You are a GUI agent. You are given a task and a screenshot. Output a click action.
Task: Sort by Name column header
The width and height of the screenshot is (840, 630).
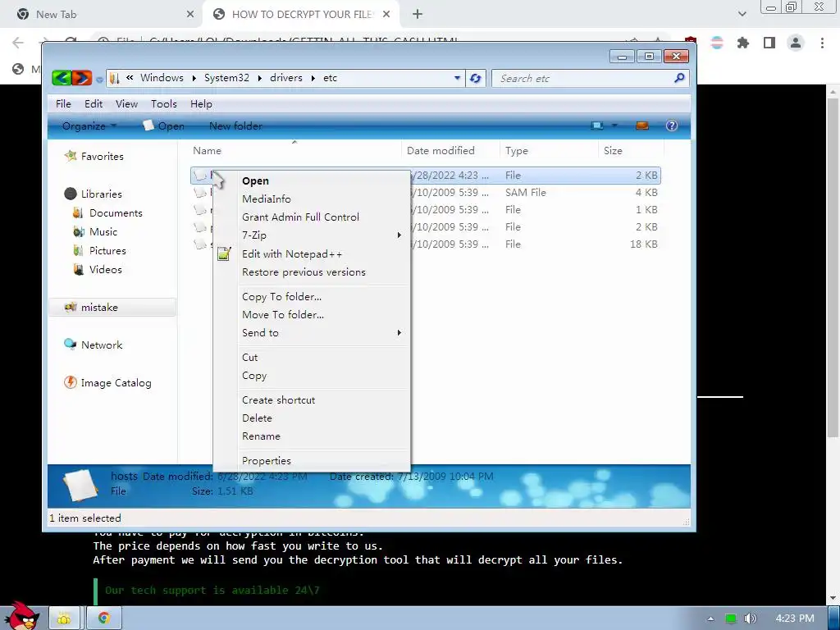click(x=294, y=151)
